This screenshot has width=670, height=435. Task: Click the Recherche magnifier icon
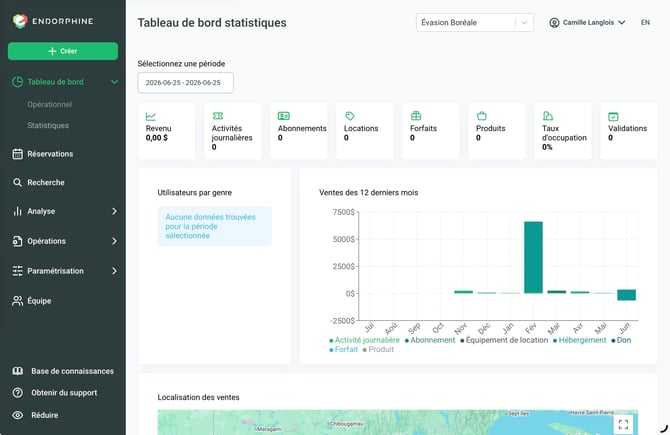tap(18, 182)
